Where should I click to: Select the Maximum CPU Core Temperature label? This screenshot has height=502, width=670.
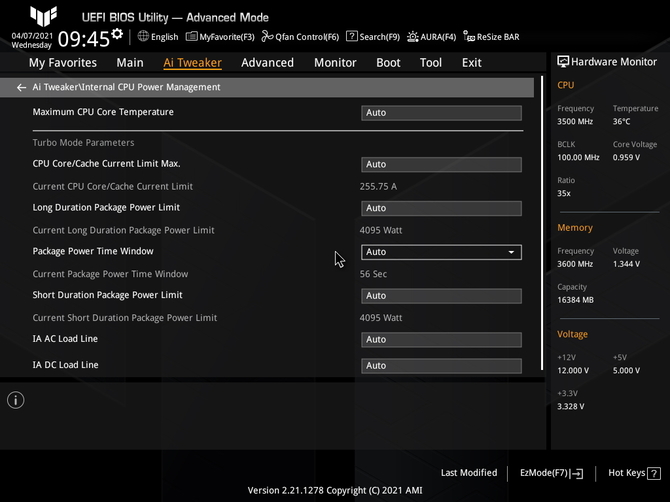(103, 112)
